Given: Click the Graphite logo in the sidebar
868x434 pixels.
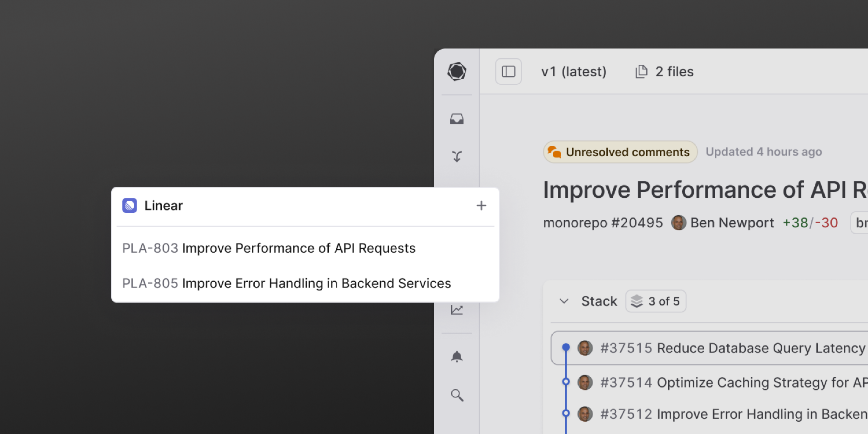Looking at the screenshot, I should [x=457, y=71].
